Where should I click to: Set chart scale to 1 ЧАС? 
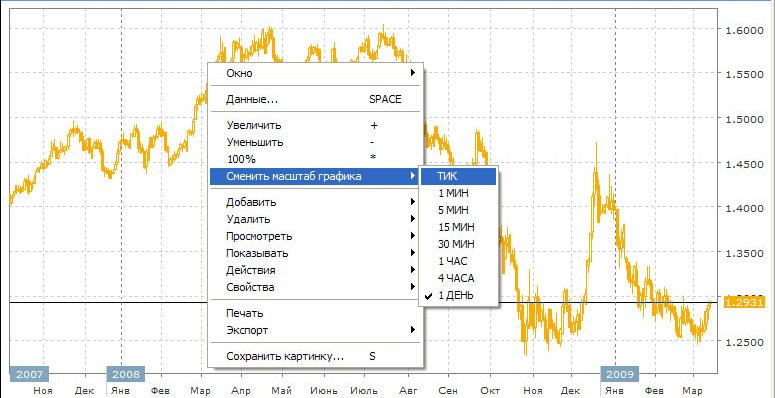coord(458,262)
